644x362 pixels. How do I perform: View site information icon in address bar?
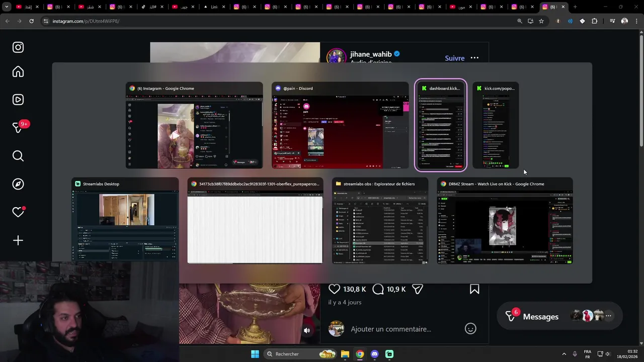[x=46, y=21]
